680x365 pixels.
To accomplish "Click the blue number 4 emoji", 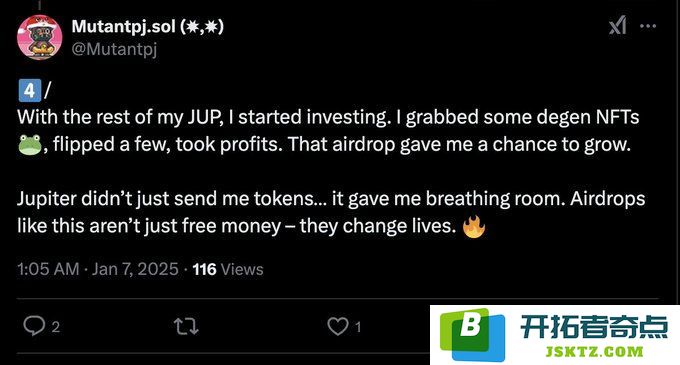I will coord(29,91).
